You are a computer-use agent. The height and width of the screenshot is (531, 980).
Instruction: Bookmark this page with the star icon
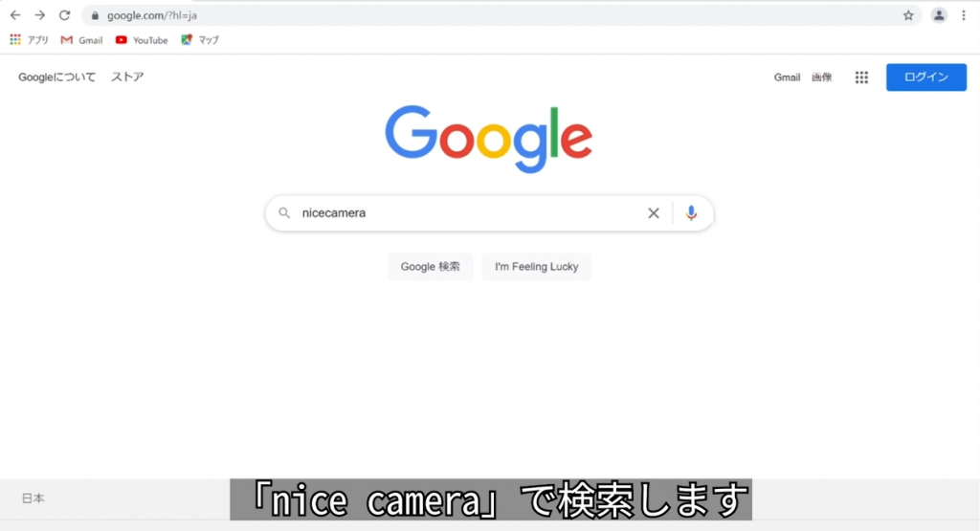[908, 15]
